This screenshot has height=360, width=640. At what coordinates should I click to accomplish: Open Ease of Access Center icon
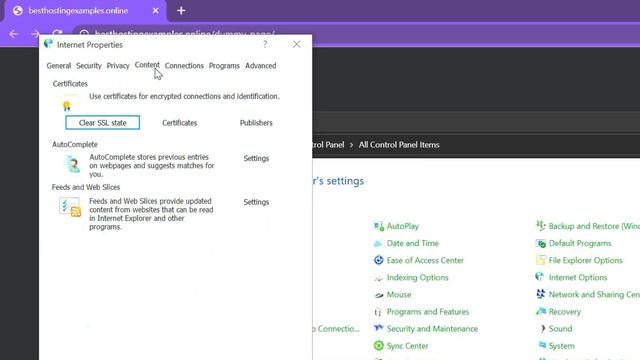tap(378, 260)
